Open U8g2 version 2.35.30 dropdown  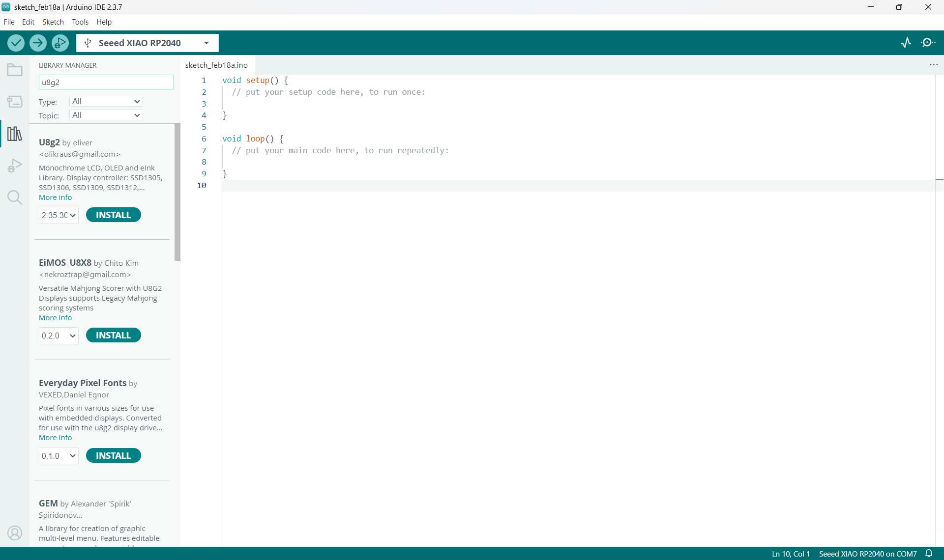coord(59,215)
